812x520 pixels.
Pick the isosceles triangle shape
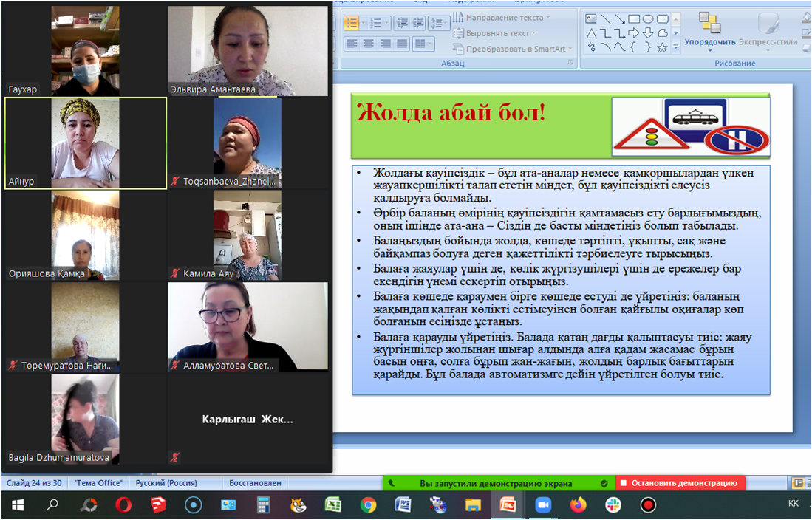click(x=591, y=33)
